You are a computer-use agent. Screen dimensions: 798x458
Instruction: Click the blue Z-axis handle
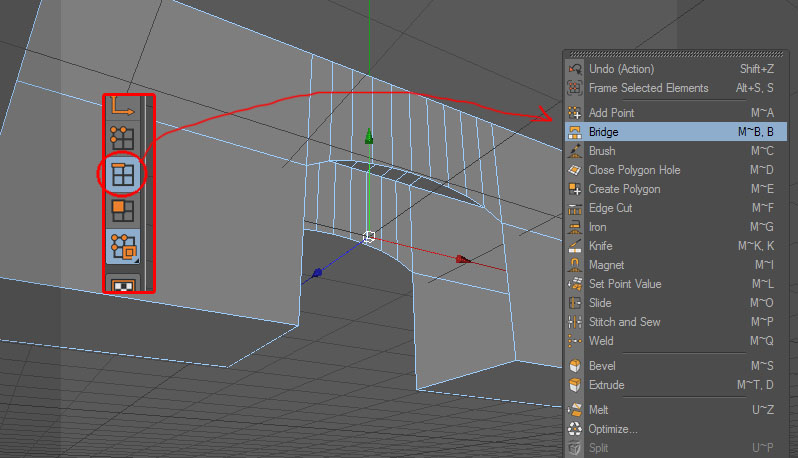pos(317,273)
